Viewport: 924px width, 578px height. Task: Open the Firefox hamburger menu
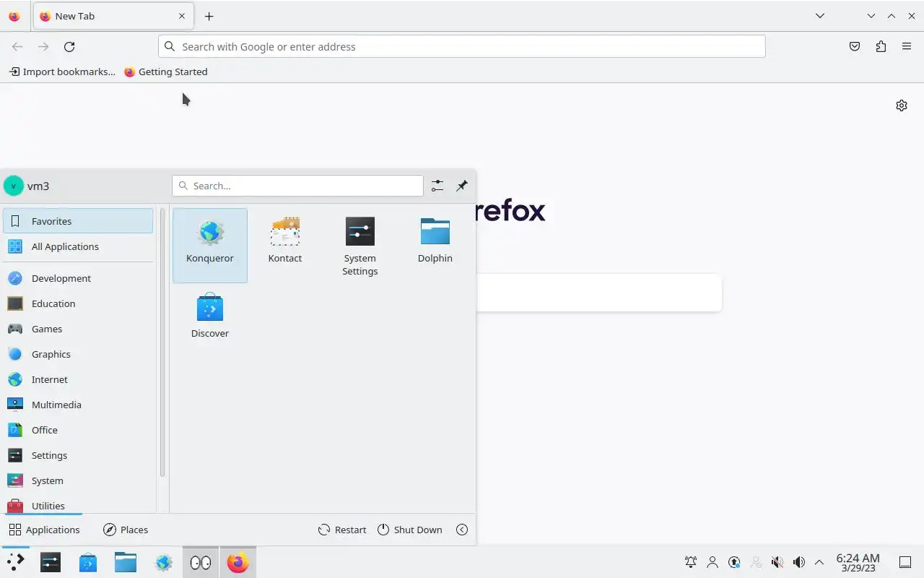(x=907, y=46)
